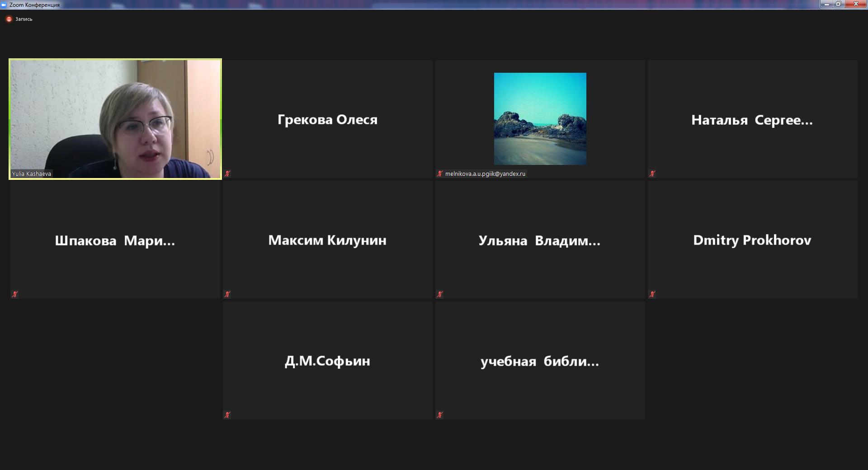The image size is (868, 470).
Task: Click muted mic icon on Шпакова Мари tile
Action: [15, 294]
